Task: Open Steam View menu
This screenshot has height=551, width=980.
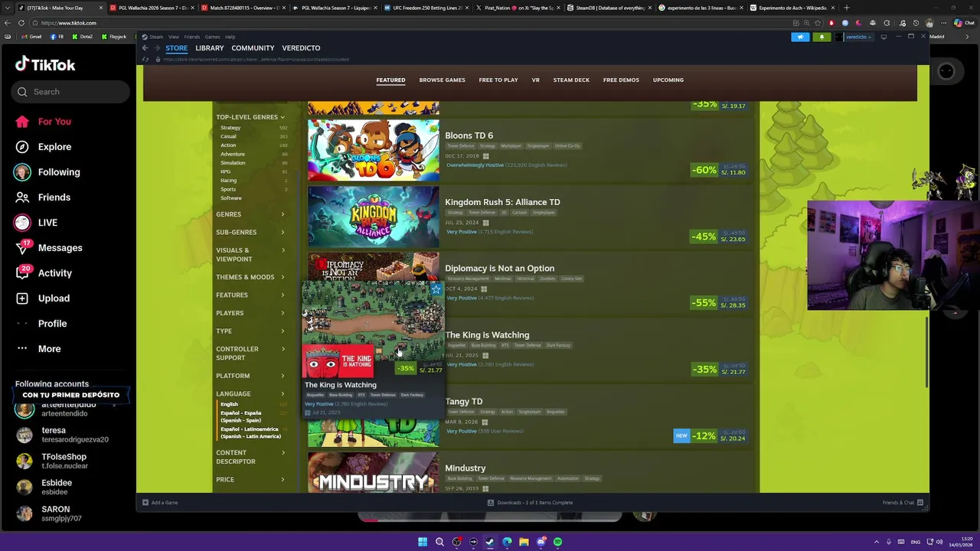Action: click(174, 37)
